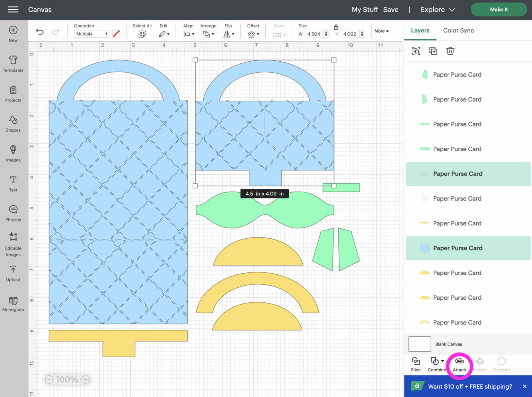Click the Slice tool

click(416, 364)
